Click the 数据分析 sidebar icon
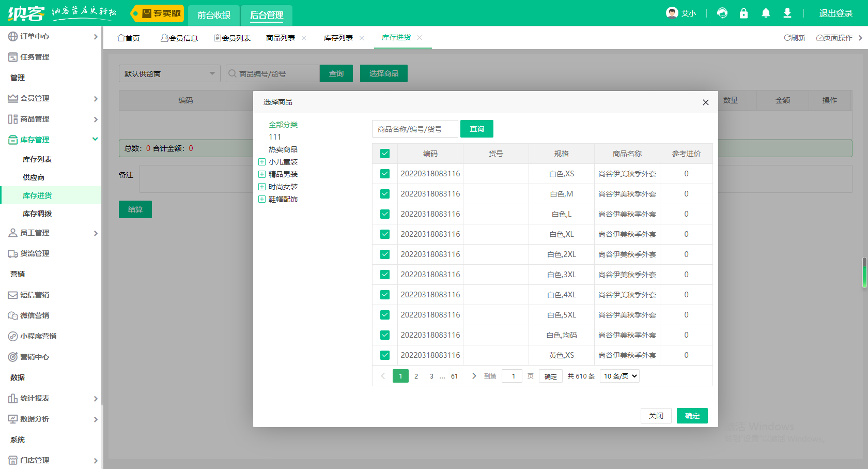868x469 pixels. click(x=13, y=419)
